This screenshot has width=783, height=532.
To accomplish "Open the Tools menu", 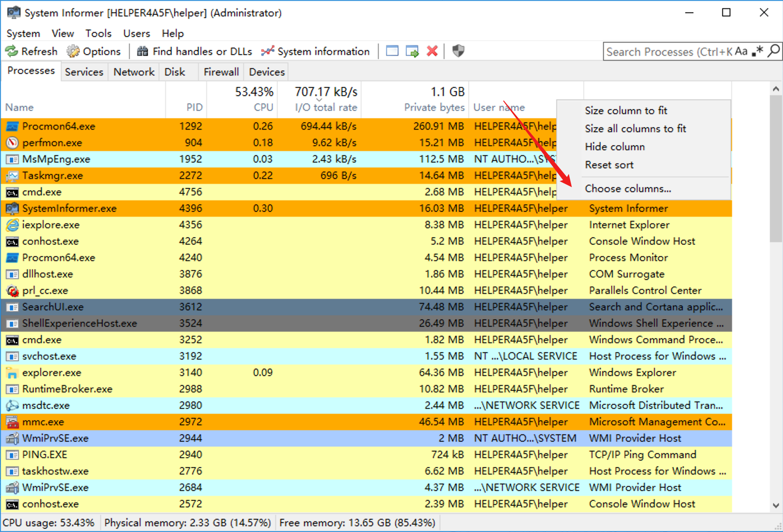I will coord(98,33).
